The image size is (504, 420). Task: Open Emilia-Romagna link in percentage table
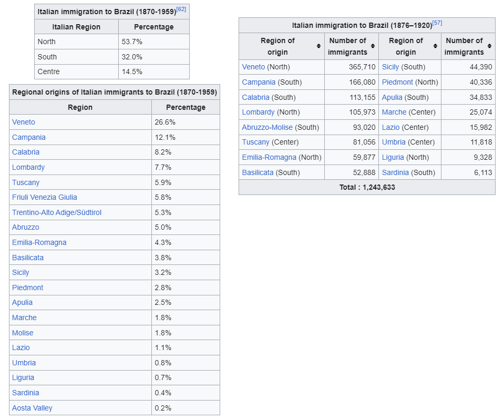click(x=39, y=242)
